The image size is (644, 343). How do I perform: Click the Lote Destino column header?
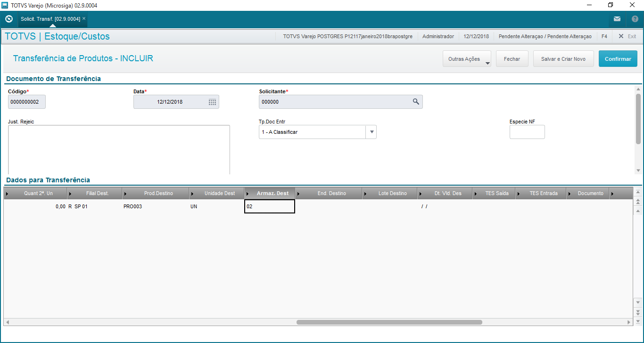pos(389,193)
